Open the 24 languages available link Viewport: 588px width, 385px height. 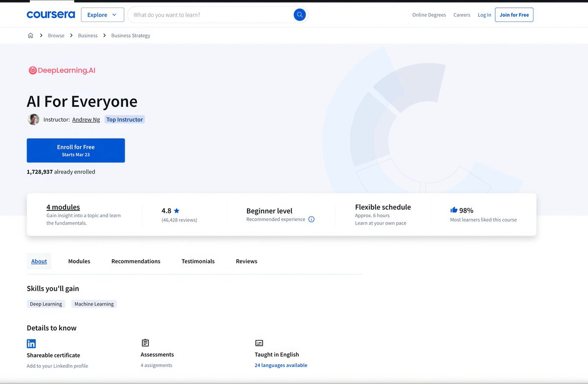point(281,365)
